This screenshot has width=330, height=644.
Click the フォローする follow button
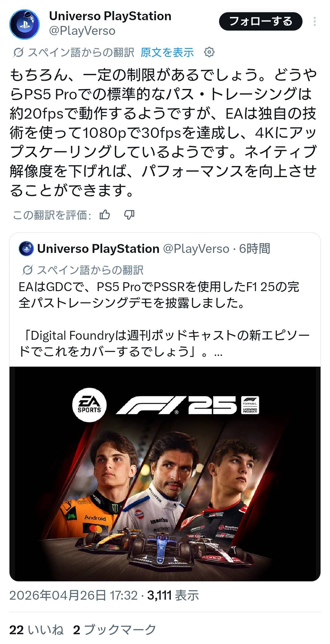point(261,21)
